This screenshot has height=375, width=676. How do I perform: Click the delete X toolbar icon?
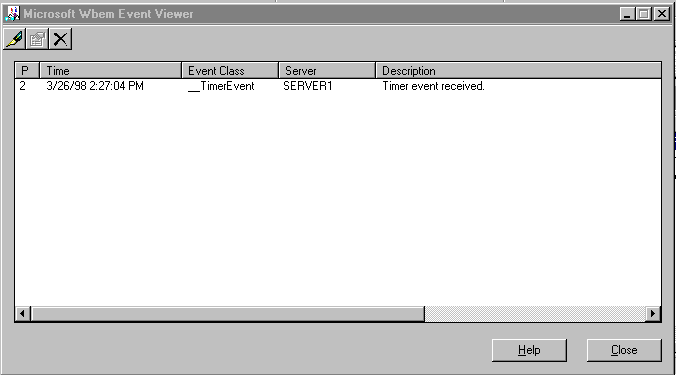[x=60, y=39]
